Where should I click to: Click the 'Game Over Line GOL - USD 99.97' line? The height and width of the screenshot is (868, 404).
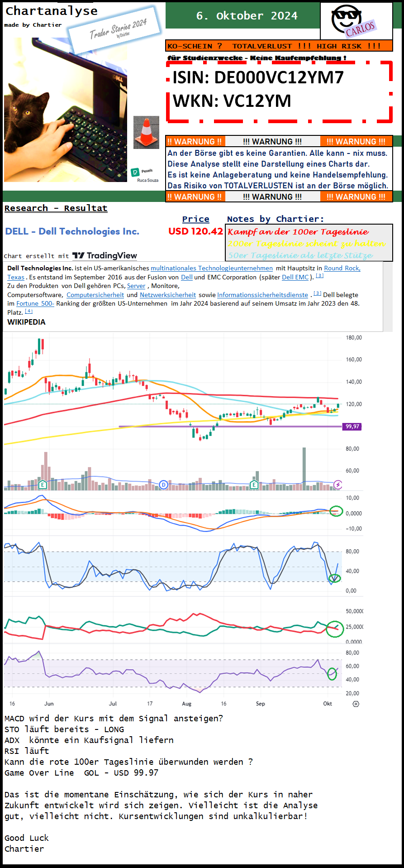click(x=81, y=773)
